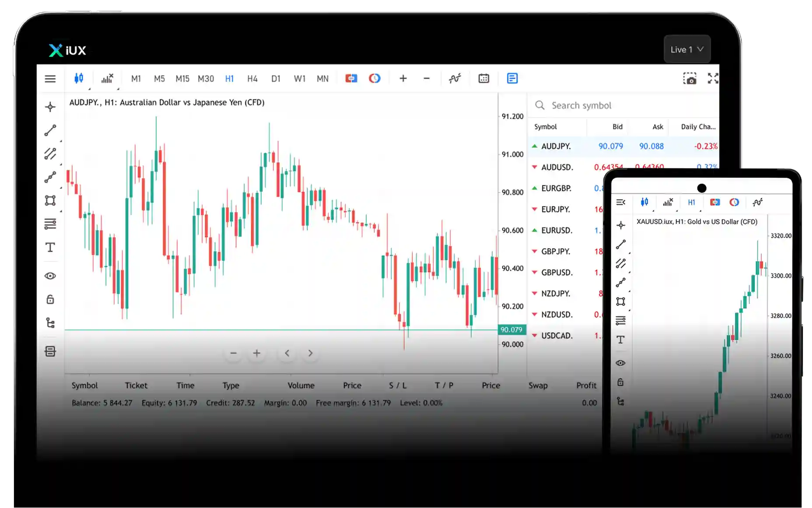Open the Live 1 account dropdown
Screen dimensions: 812x508
pos(687,49)
